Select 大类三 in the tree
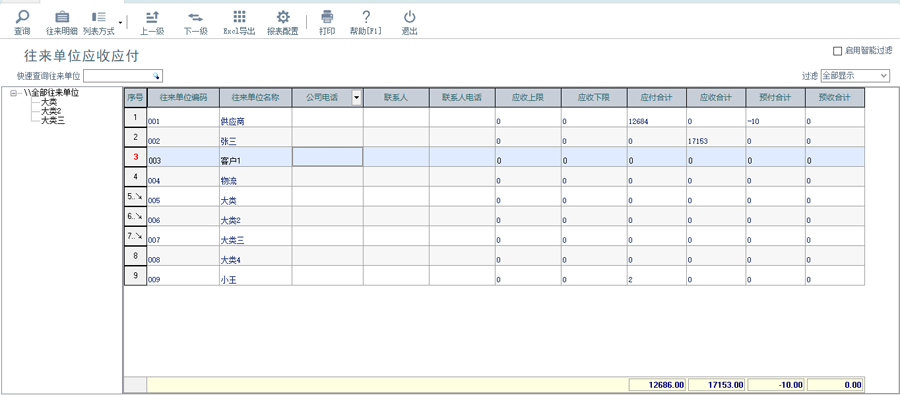 point(53,120)
